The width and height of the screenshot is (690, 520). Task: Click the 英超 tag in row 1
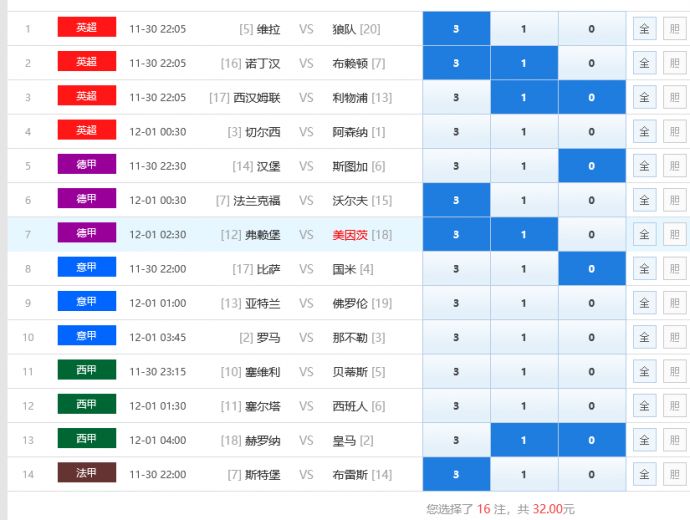click(87, 28)
